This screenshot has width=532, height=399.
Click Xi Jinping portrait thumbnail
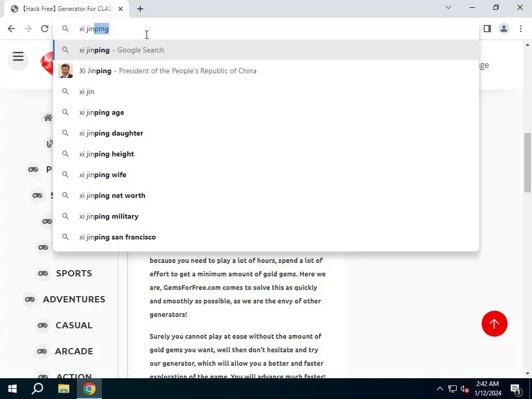65,71
